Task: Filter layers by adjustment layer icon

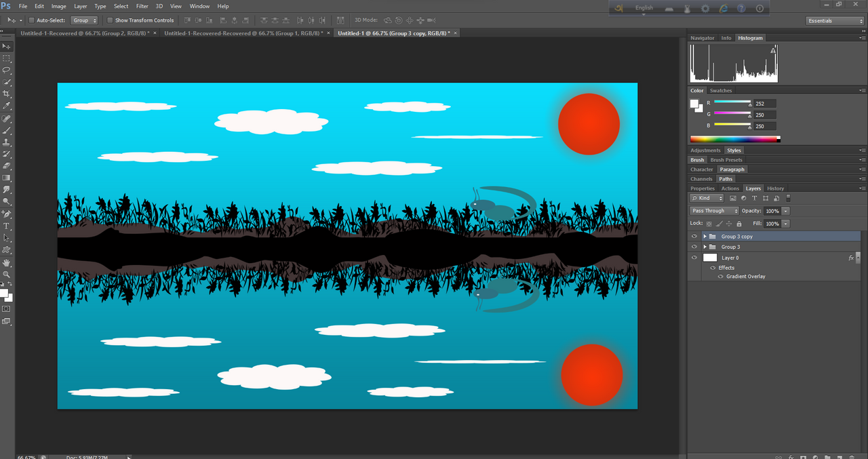Action: 744,198
